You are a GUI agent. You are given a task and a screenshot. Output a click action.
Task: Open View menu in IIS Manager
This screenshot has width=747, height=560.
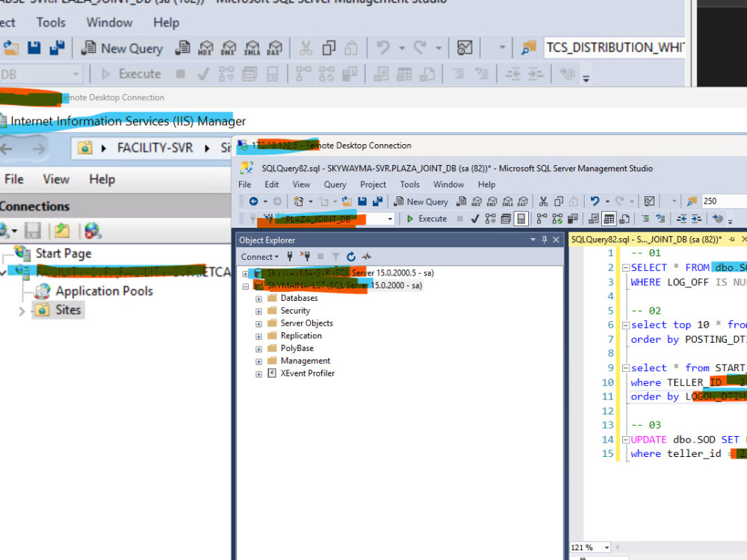pos(56,179)
